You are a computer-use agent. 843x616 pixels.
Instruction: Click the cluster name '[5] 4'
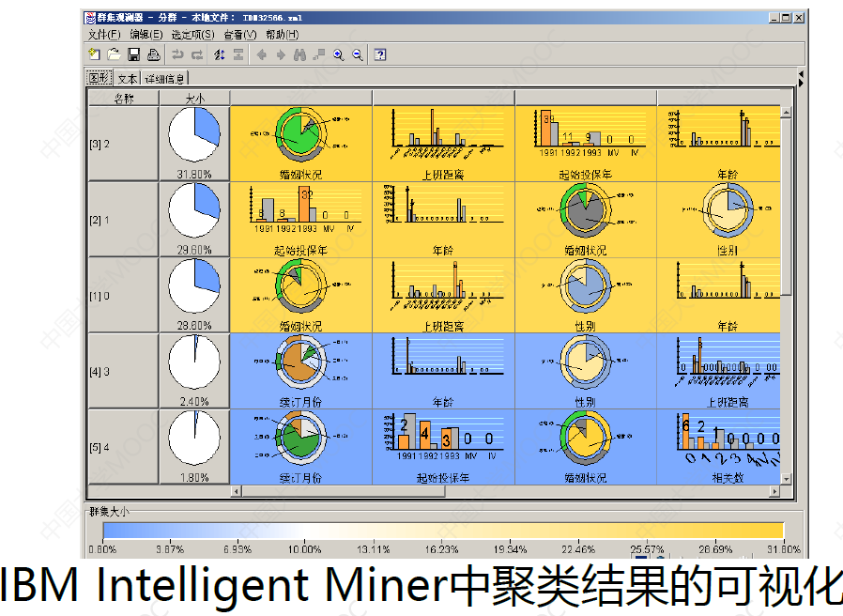coord(100,448)
